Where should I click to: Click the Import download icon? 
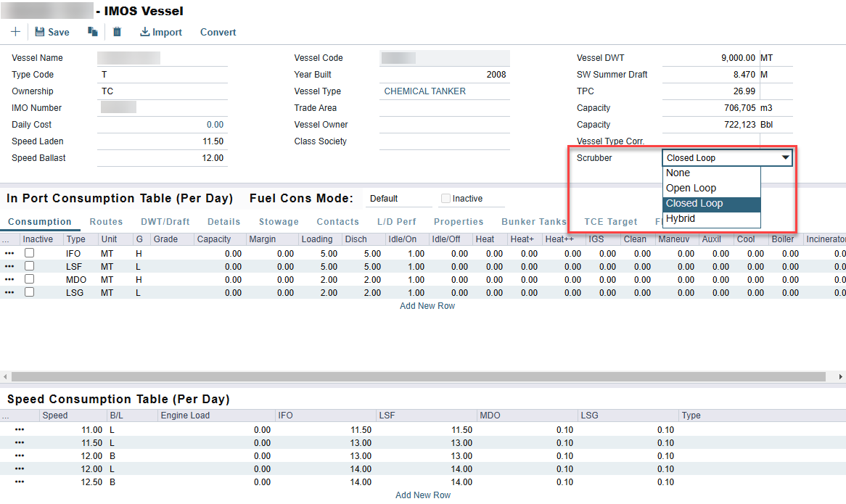point(144,32)
